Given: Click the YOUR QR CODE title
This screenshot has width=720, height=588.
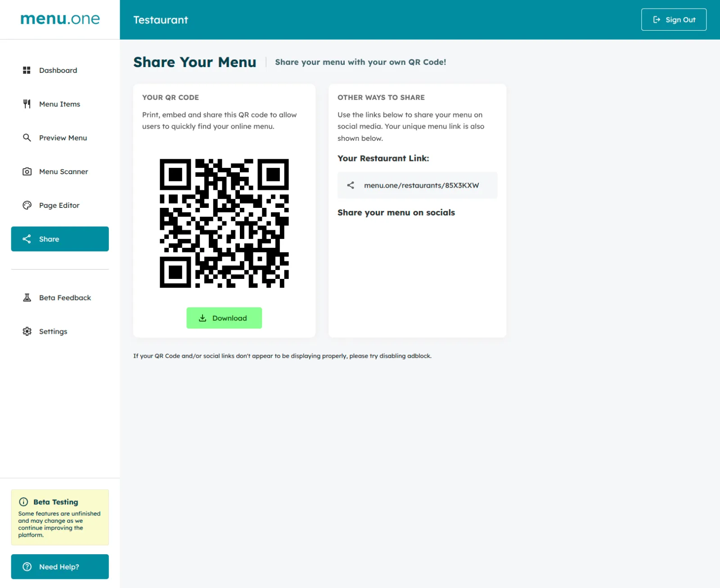Looking at the screenshot, I should click(171, 97).
